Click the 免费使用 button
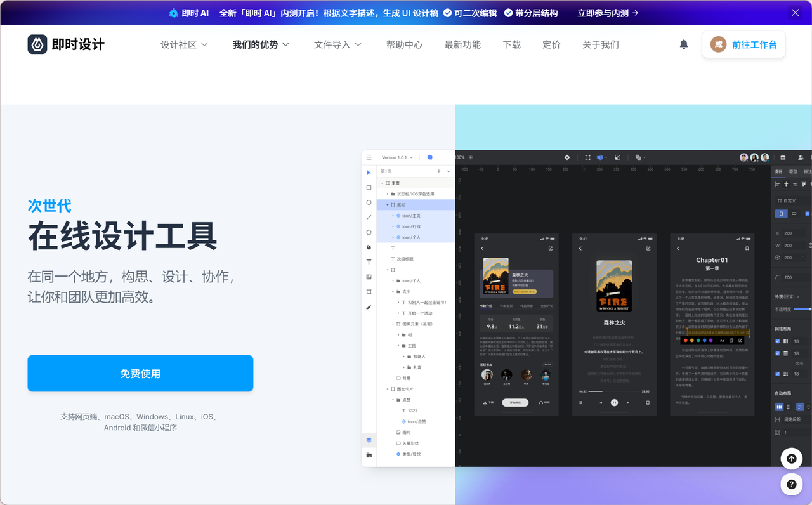Image resolution: width=812 pixels, height=505 pixels. pos(140,374)
